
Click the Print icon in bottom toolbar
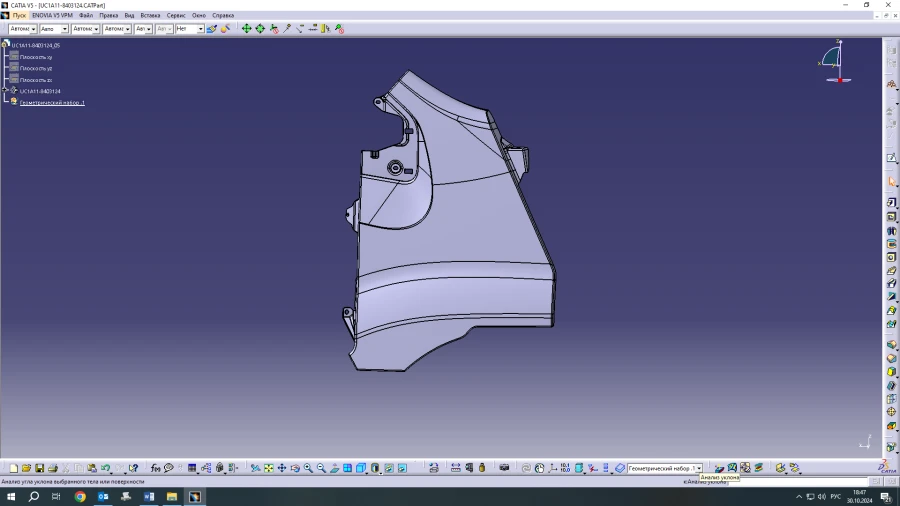(x=53, y=468)
